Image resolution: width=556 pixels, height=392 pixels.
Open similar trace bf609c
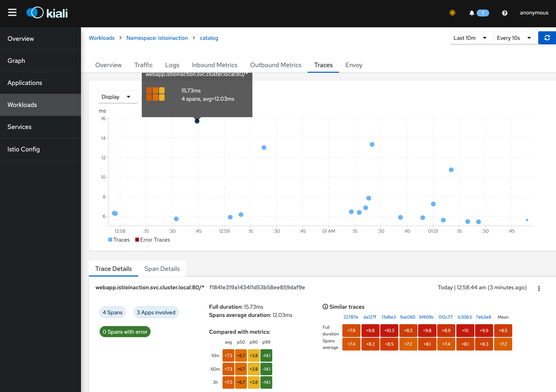pos(427,317)
